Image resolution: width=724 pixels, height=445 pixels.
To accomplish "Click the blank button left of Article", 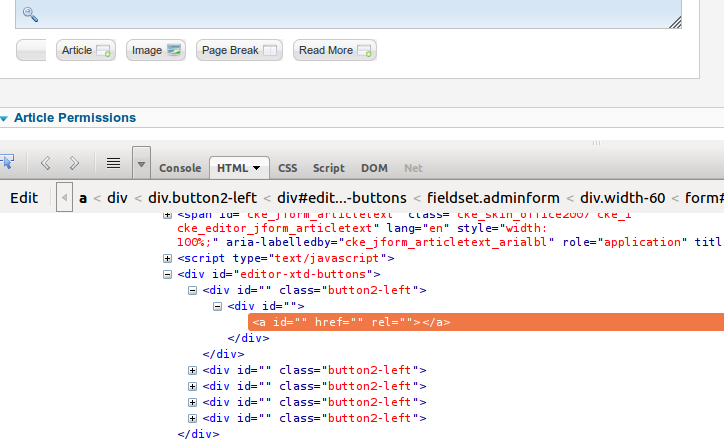I will click(x=31, y=50).
